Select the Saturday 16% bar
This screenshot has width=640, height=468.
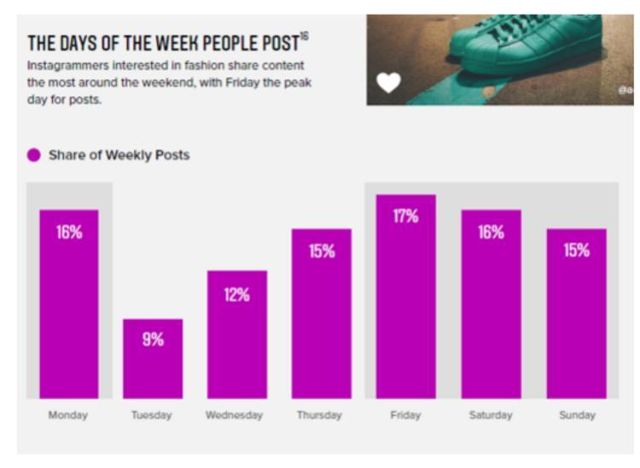point(491,304)
